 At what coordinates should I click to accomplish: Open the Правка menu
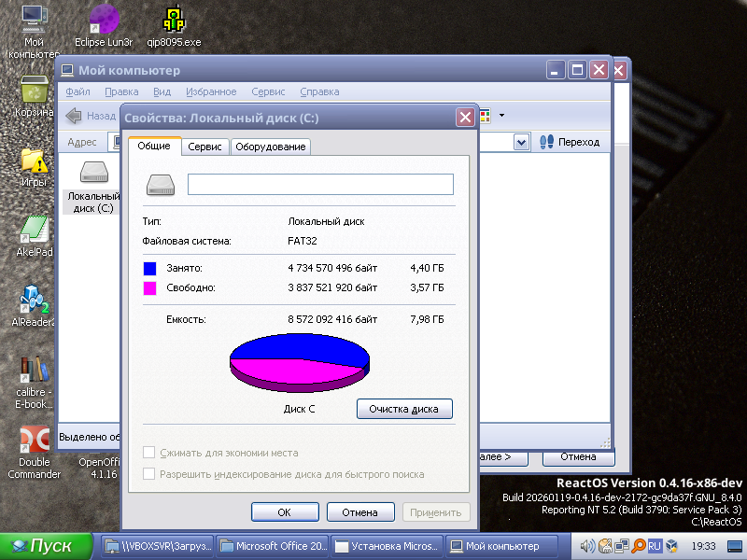pos(121,91)
